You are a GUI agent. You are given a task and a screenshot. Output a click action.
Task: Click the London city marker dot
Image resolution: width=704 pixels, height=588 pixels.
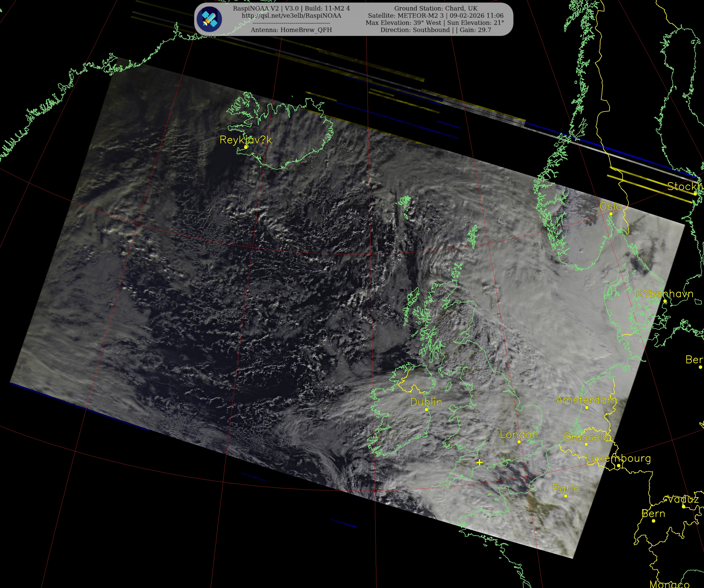(x=519, y=442)
